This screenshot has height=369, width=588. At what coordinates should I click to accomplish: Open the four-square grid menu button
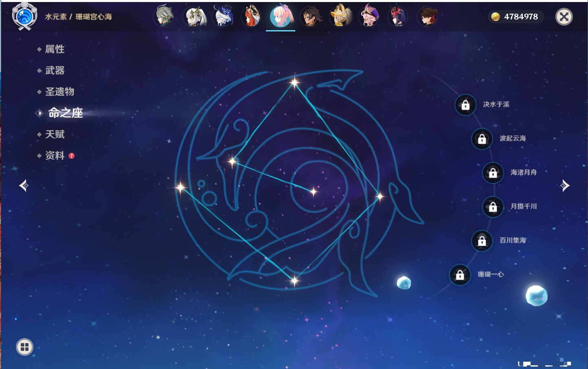coord(24,347)
